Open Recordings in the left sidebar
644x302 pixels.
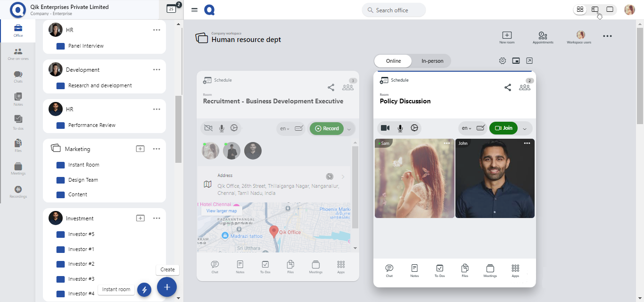[18, 192]
